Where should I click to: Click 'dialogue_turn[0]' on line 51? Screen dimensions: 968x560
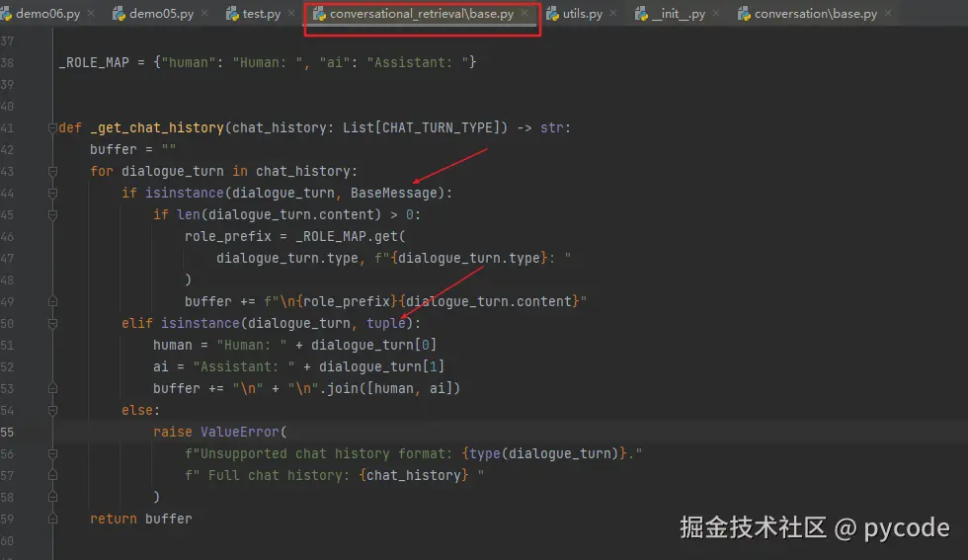[374, 345]
